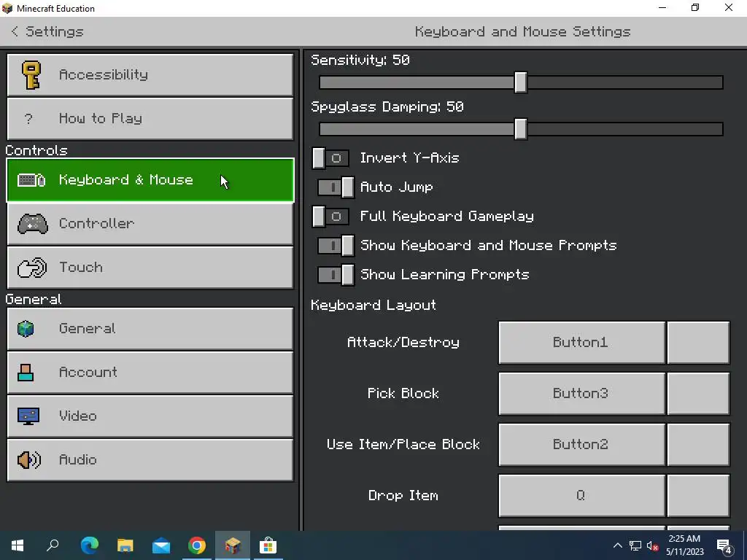Open Mail app from taskbar
The image size is (747, 560).
(161, 545)
